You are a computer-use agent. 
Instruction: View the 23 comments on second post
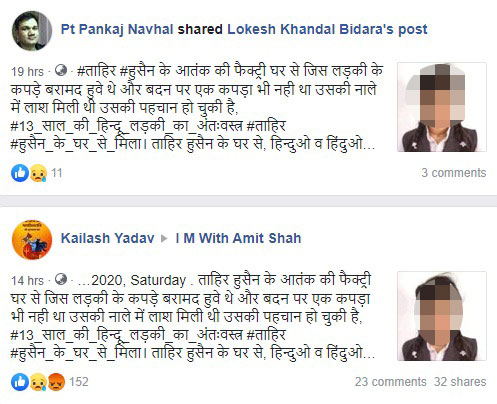coord(390,382)
